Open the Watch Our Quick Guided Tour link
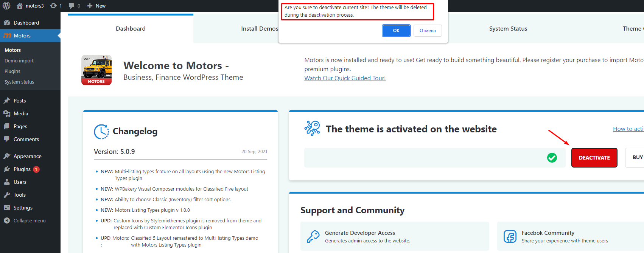The height and width of the screenshot is (253, 644). point(345,78)
